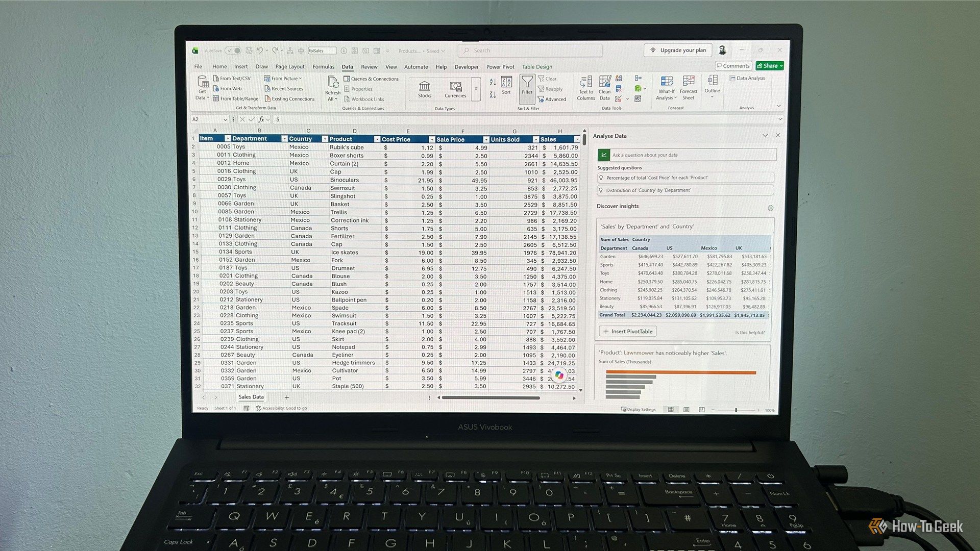980x551 pixels.
Task: Clear the applied filter
Action: (547, 79)
